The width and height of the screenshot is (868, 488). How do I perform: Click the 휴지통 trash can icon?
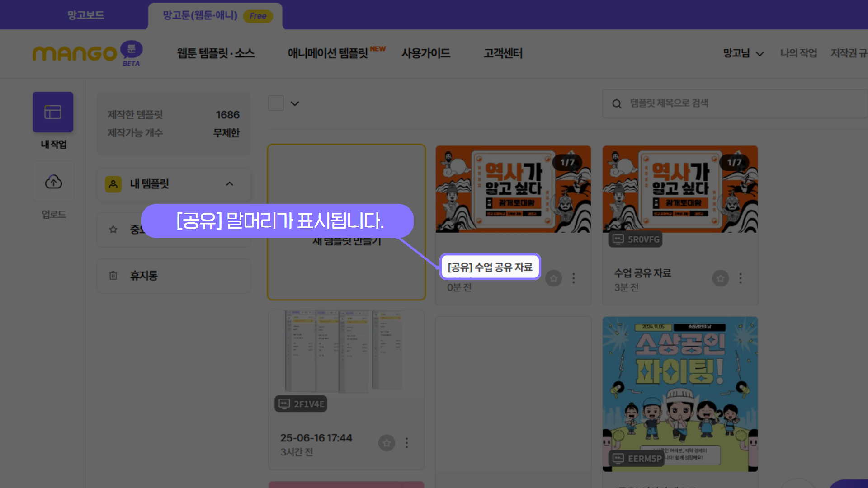click(x=113, y=276)
